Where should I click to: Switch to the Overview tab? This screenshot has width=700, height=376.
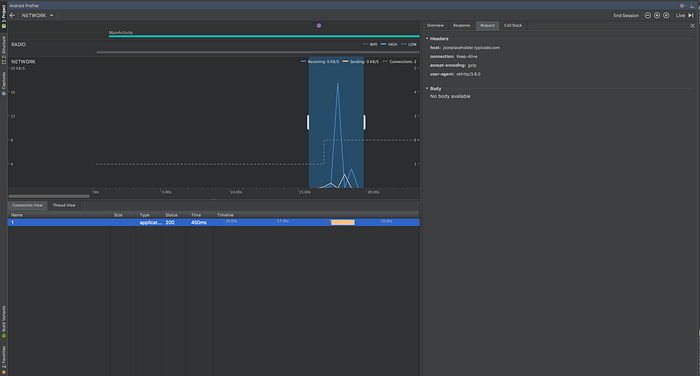tap(435, 25)
